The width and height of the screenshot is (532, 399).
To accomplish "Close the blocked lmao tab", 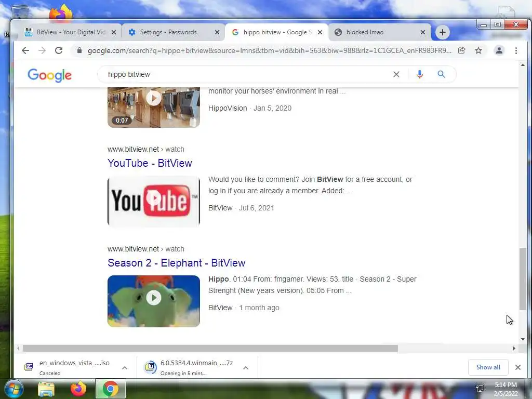I will pos(423,32).
